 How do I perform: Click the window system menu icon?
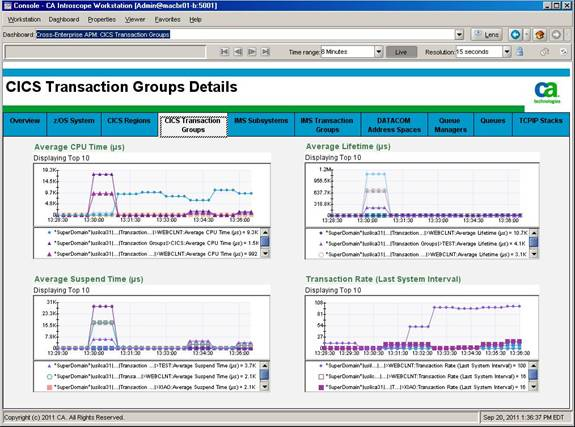click(7, 6)
